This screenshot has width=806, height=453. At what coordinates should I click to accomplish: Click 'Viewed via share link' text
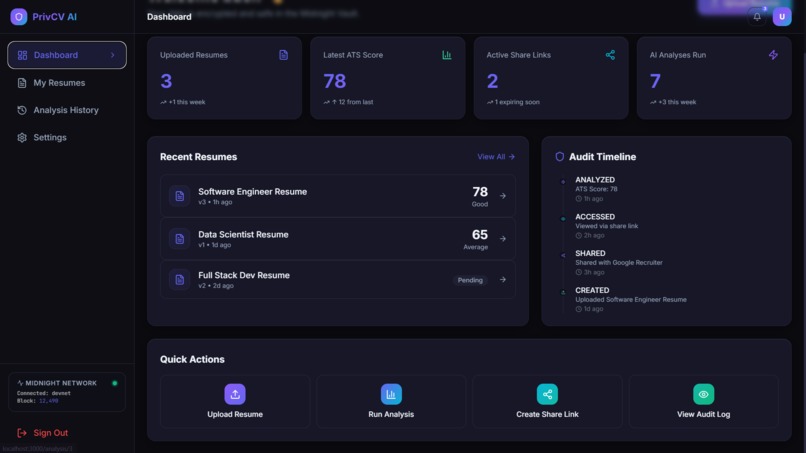coord(607,226)
